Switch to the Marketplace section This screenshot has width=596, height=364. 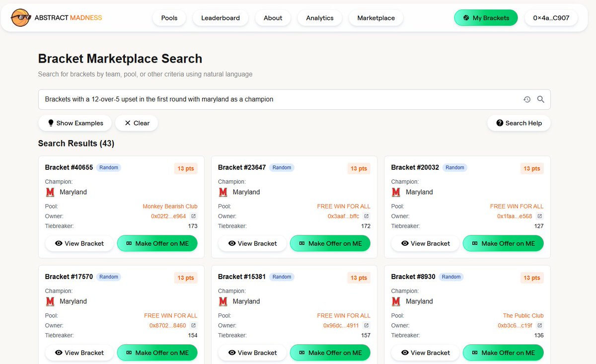coord(376,18)
